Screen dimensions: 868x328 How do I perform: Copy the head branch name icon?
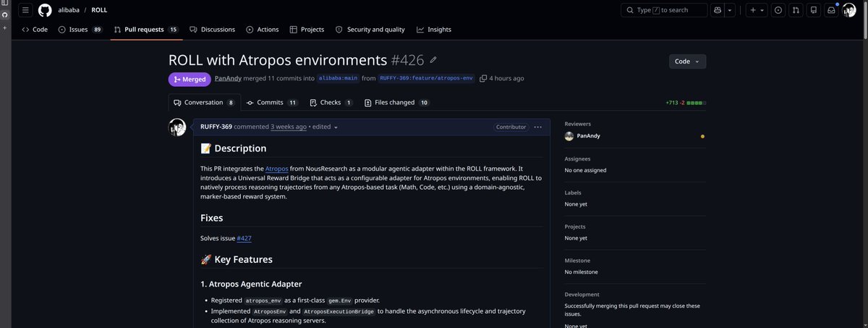(x=483, y=78)
